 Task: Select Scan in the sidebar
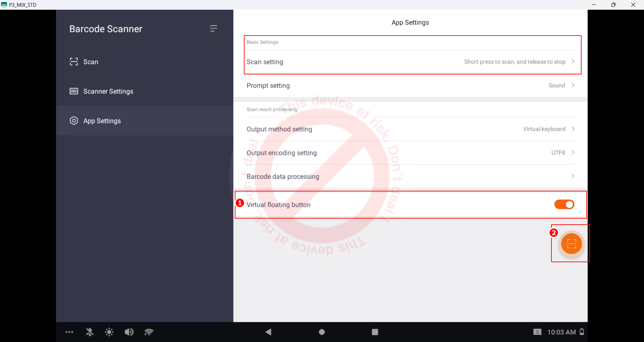(x=91, y=62)
